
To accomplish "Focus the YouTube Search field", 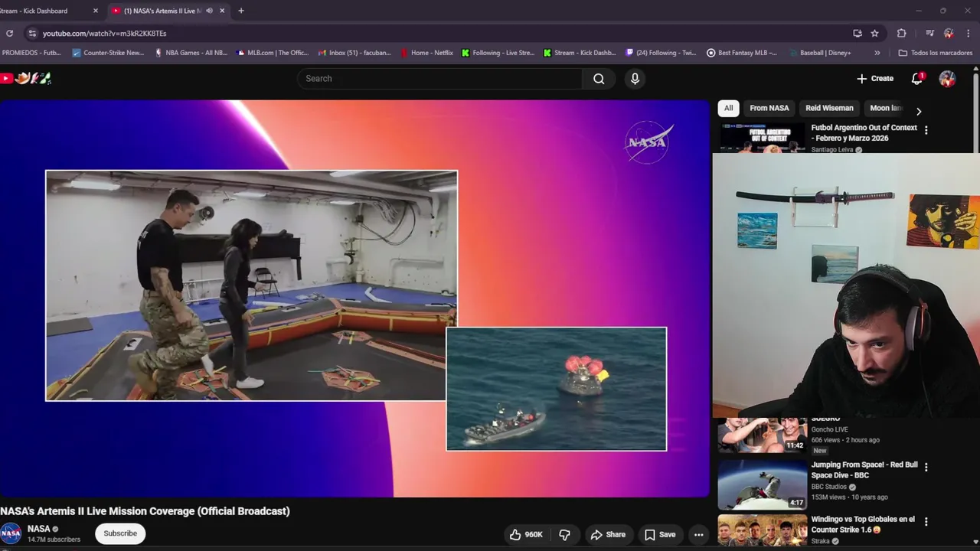I will 440,79.
